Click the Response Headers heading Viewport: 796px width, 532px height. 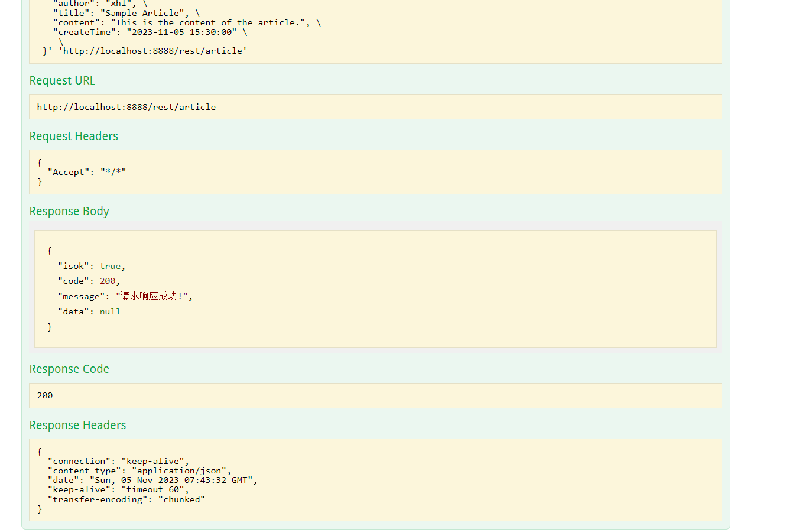click(77, 426)
